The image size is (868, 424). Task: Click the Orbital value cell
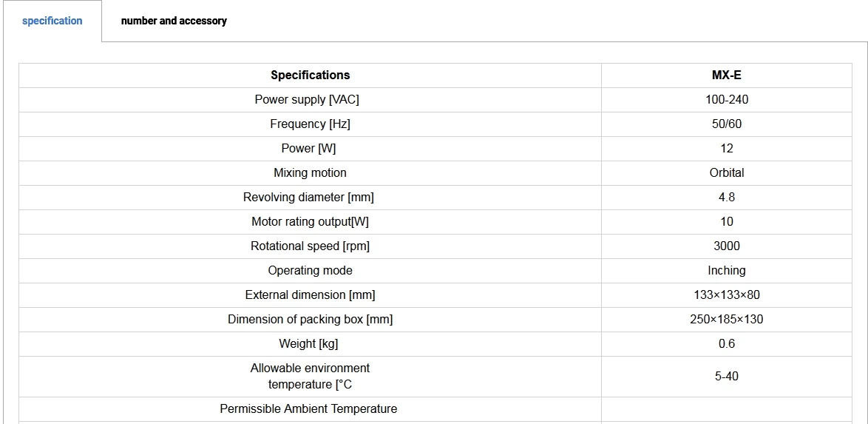pyautogui.click(x=726, y=173)
